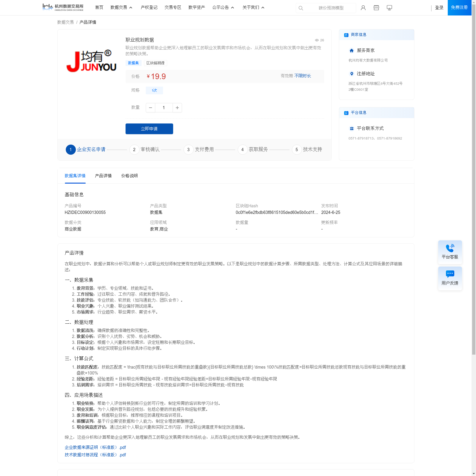Click the 服务商家 home icon

coord(352,51)
